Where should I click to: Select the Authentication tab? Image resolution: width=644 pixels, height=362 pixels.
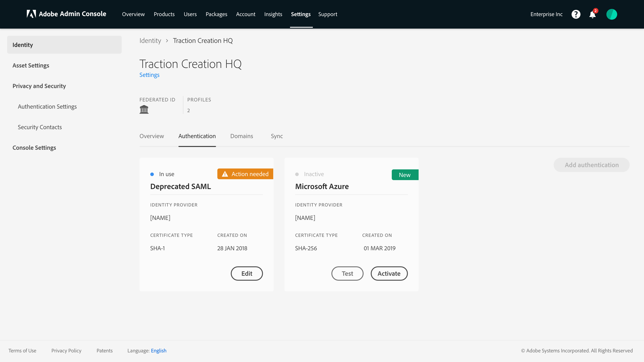[197, 136]
